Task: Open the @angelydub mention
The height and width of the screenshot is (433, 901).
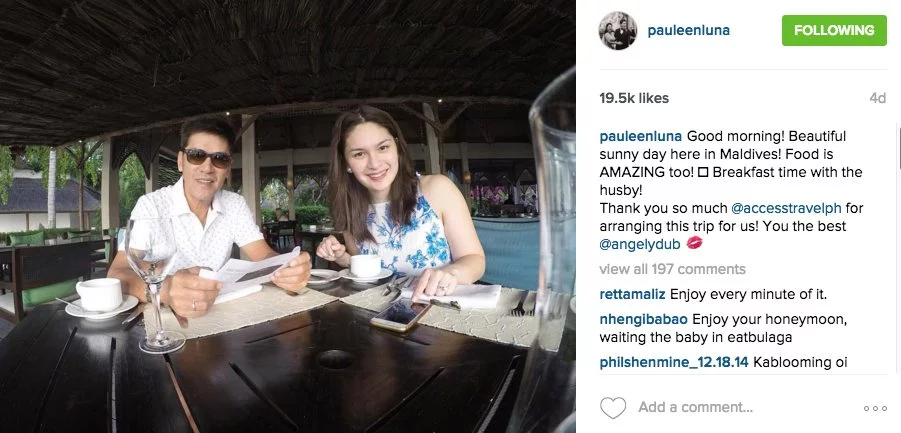Action: click(640, 244)
